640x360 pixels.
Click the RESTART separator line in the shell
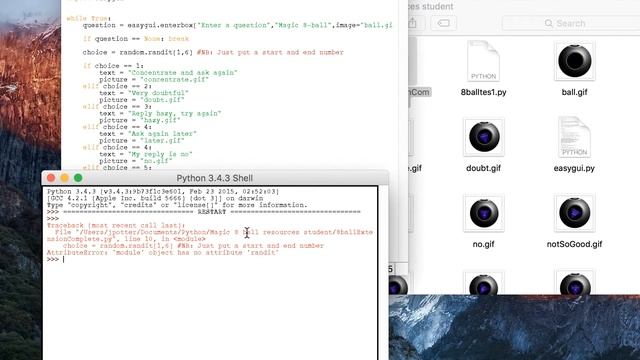pos(204,212)
